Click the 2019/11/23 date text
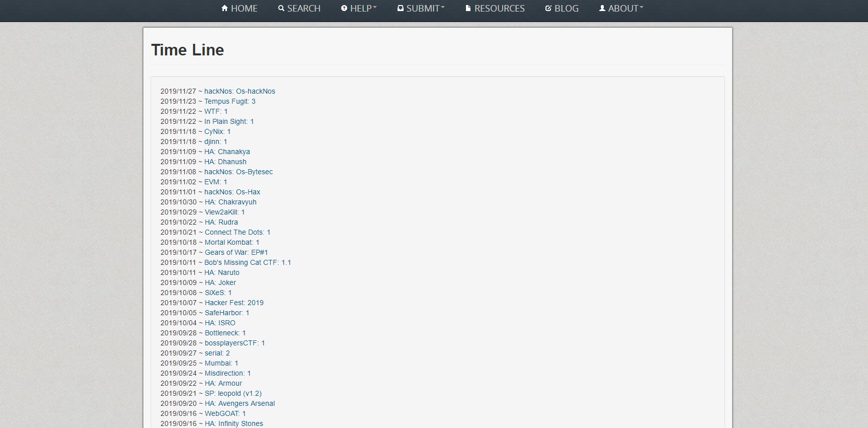The image size is (868, 428). [x=178, y=101]
